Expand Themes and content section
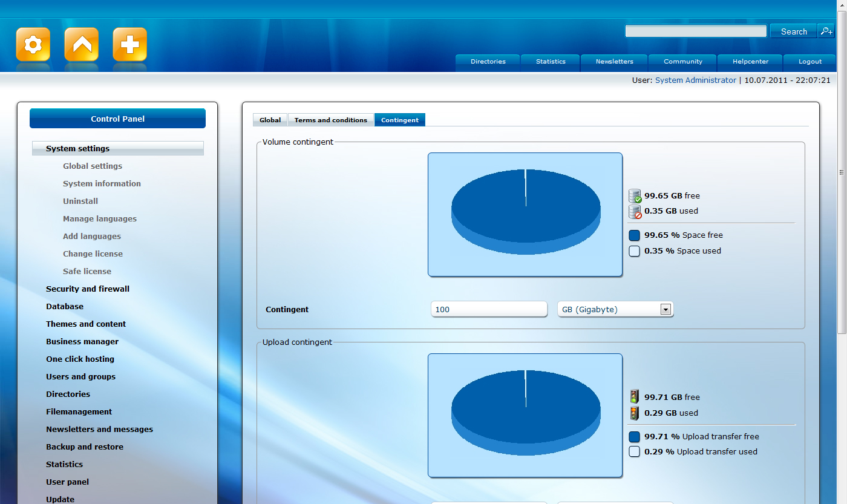 tap(86, 324)
